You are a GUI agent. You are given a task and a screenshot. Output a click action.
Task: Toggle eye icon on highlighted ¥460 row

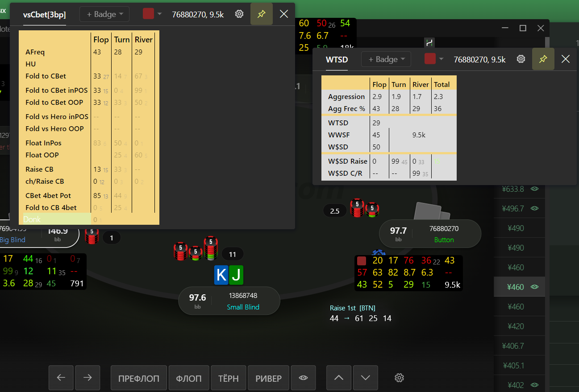tap(534, 287)
